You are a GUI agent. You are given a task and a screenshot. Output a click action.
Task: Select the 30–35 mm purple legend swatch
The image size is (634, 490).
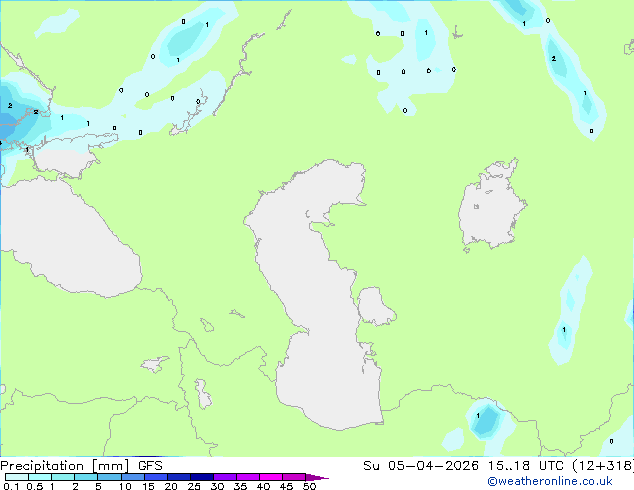[224, 477]
